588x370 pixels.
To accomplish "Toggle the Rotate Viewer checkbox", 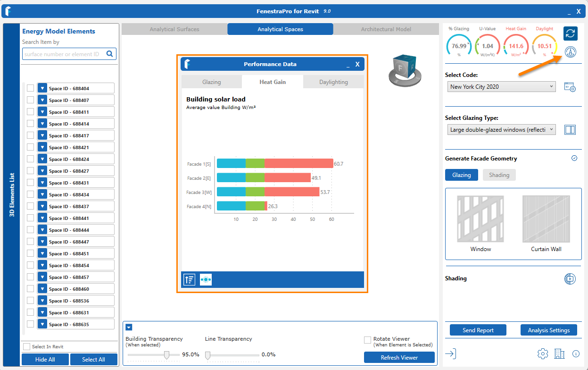I will (367, 340).
